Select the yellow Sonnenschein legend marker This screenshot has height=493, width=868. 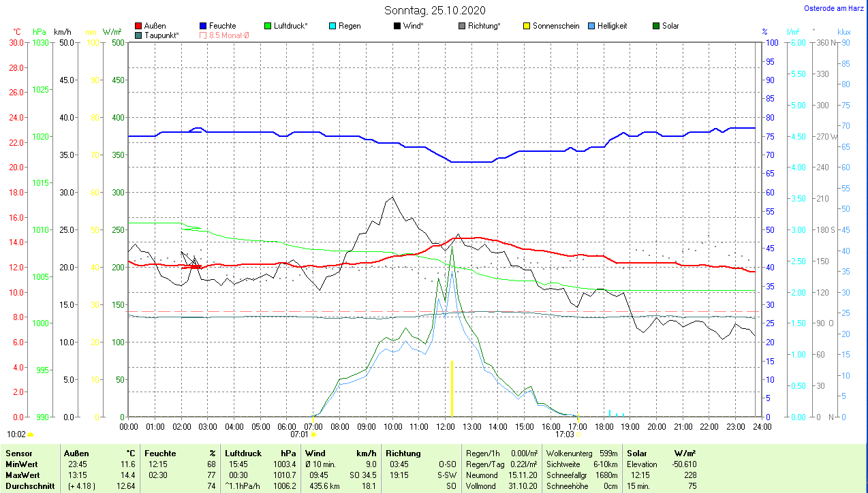[x=527, y=26]
